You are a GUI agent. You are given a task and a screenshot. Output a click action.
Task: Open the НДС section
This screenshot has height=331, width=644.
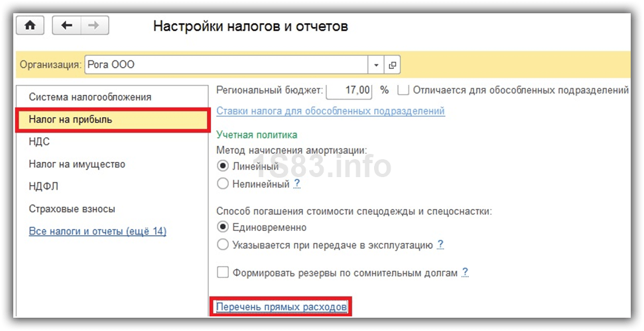pyautogui.click(x=39, y=142)
